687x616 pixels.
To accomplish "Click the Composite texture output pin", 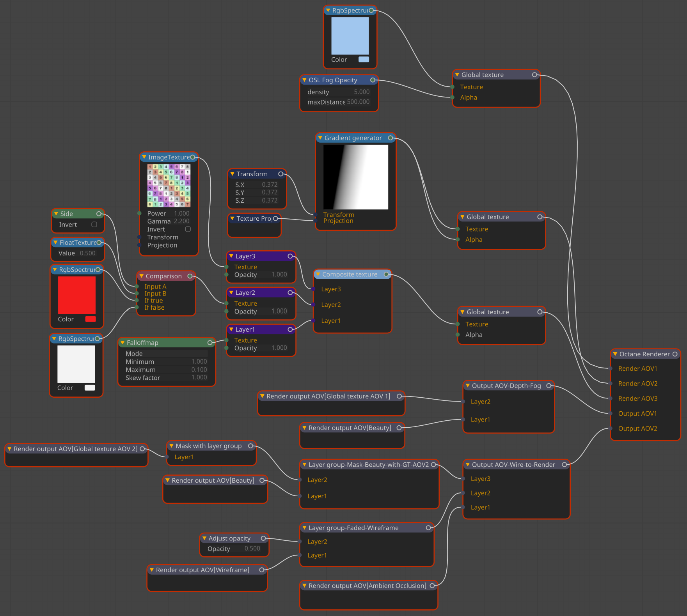I will point(386,274).
